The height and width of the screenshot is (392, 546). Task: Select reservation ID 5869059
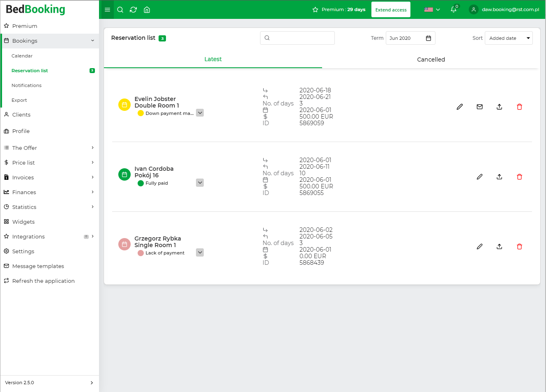point(311,123)
